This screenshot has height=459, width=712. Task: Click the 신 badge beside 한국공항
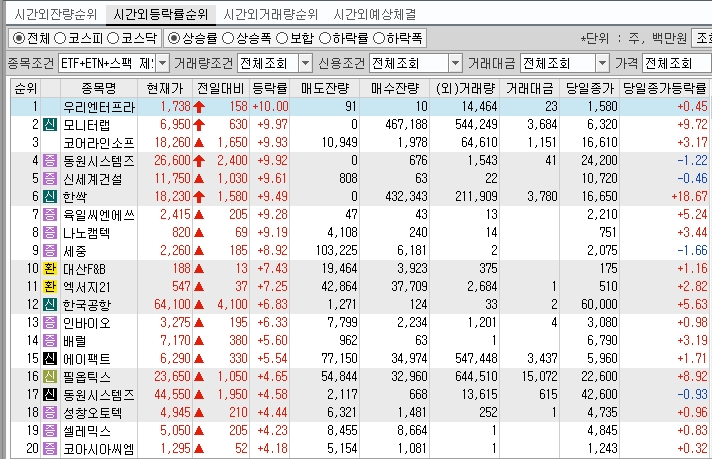pyautogui.click(x=50, y=305)
